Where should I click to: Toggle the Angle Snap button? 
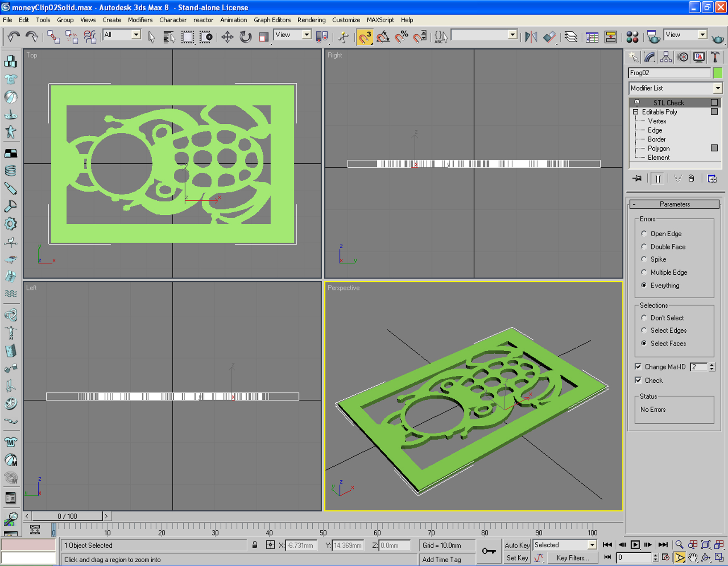[383, 37]
